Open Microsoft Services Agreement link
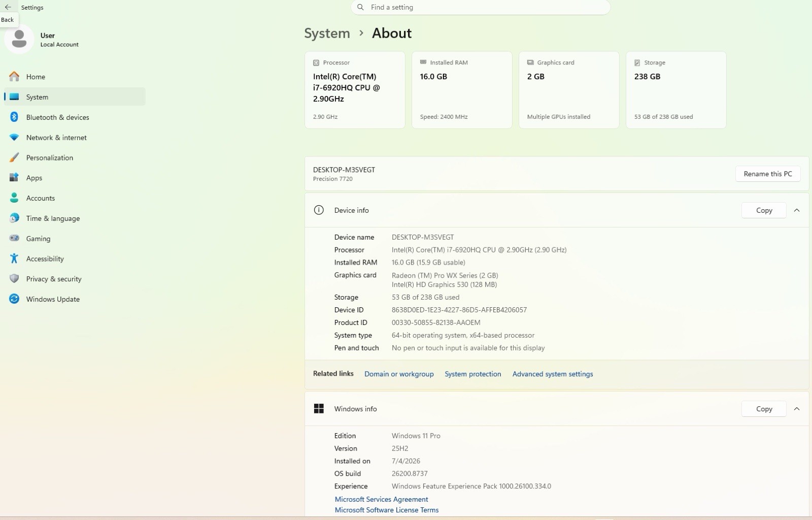This screenshot has height=520, width=812. coord(381,500)
